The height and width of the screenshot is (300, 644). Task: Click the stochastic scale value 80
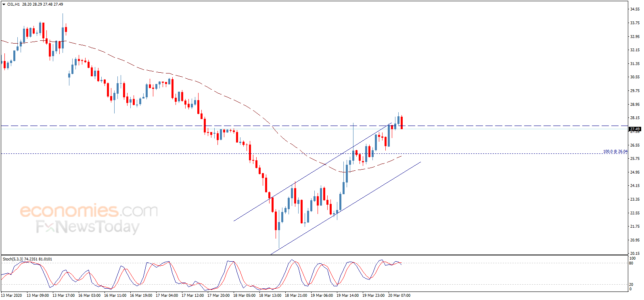[x=631, y=263]
